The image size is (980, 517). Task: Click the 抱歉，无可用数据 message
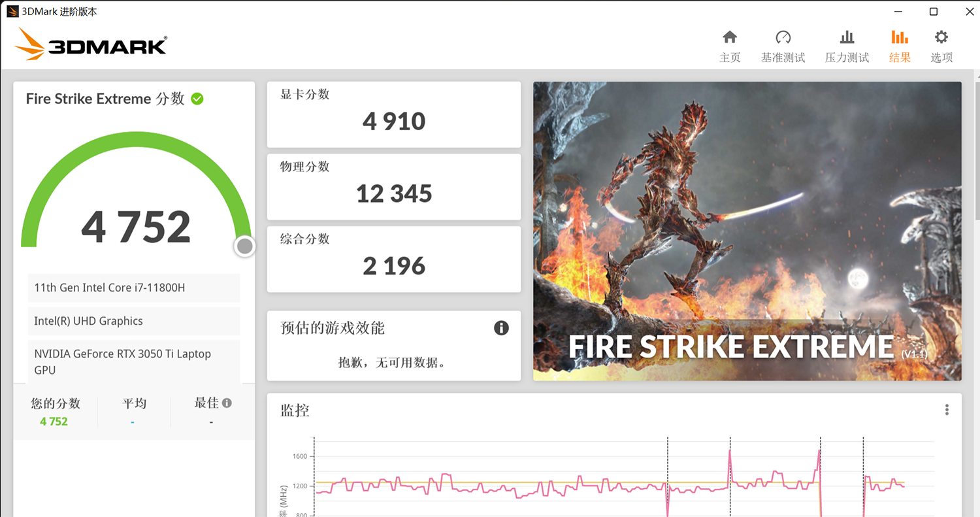pyautogui.click(x=393, y=362)
